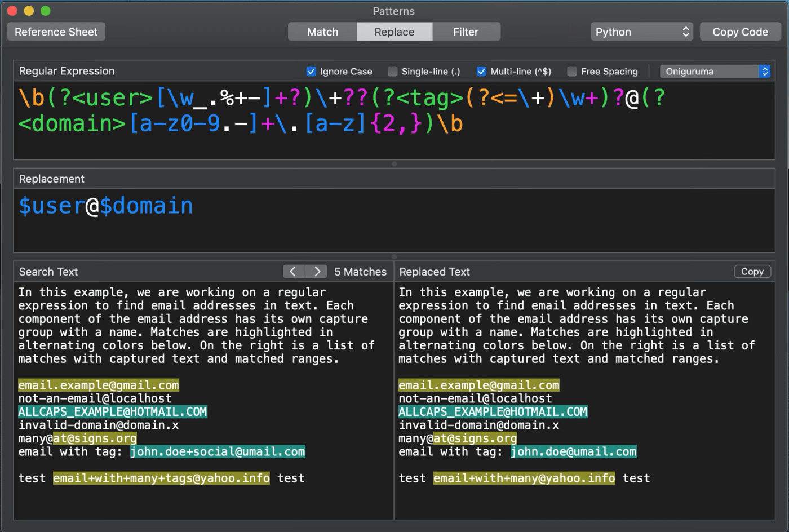Copy the replaced text
This screenshot has width=789, height=532.
point(752,272)
